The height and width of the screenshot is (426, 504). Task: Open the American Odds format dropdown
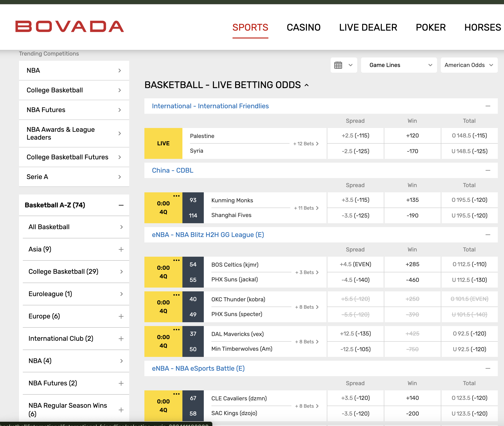click(x=469, y=65)
